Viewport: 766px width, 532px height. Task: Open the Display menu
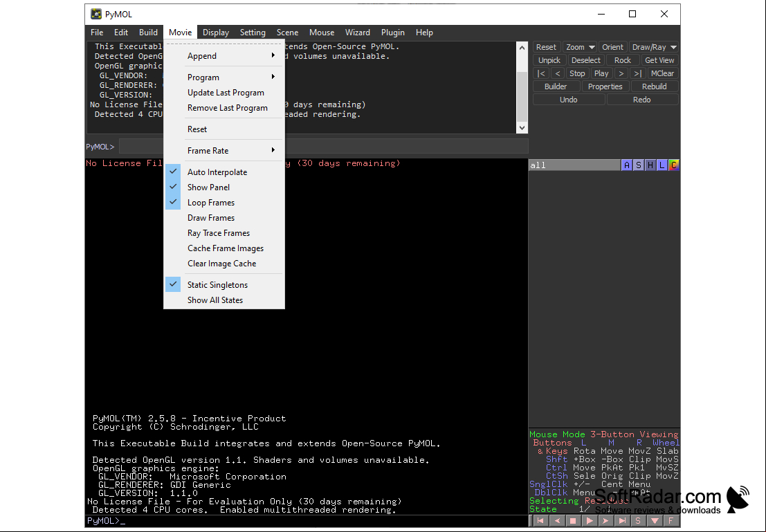(216, 33)
